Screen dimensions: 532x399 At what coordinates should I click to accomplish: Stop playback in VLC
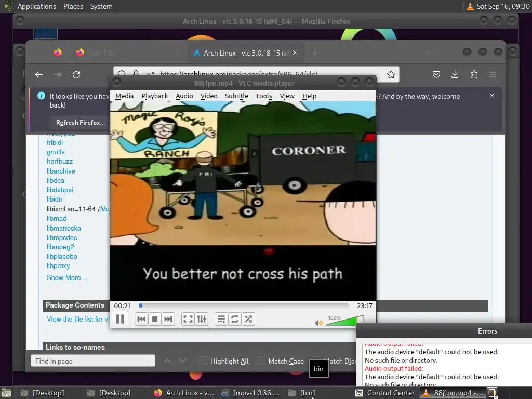pyautogui.click(x=155, y=319)
